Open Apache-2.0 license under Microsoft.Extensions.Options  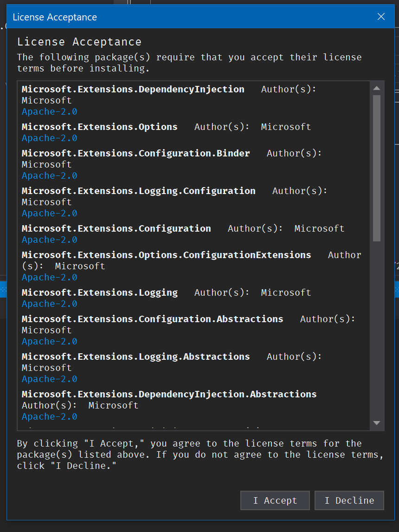pyautogui.click(x=50, y=138)
